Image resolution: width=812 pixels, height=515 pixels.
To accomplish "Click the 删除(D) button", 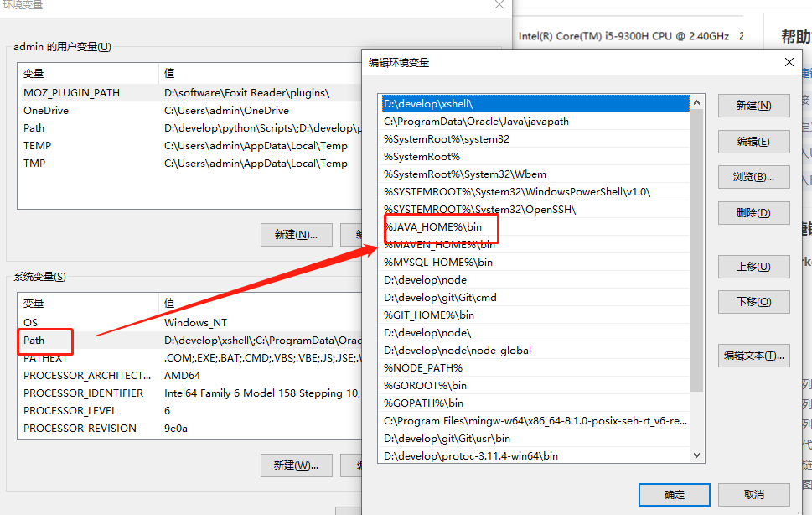I will [753, 213].
